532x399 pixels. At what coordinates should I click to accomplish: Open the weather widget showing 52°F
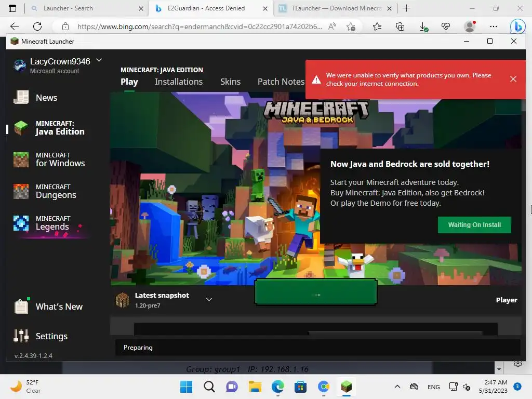point(25,387)
